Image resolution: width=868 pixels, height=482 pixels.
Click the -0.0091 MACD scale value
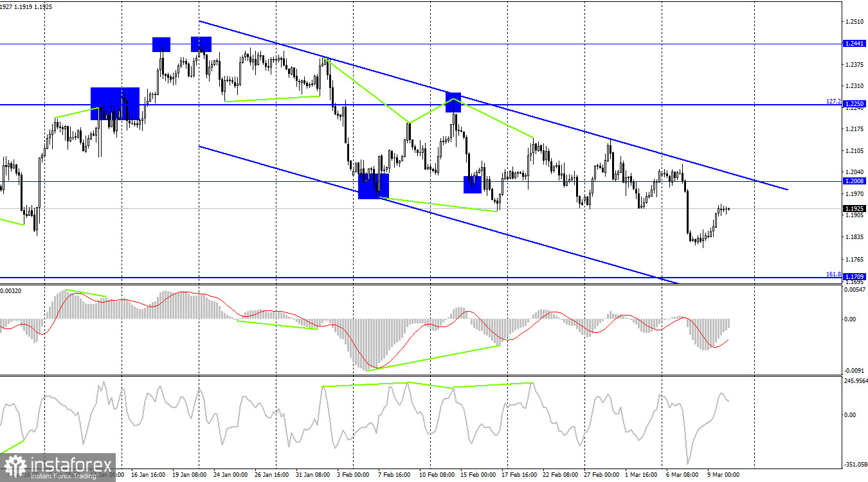pyautogui.click(x=854, y=370)
